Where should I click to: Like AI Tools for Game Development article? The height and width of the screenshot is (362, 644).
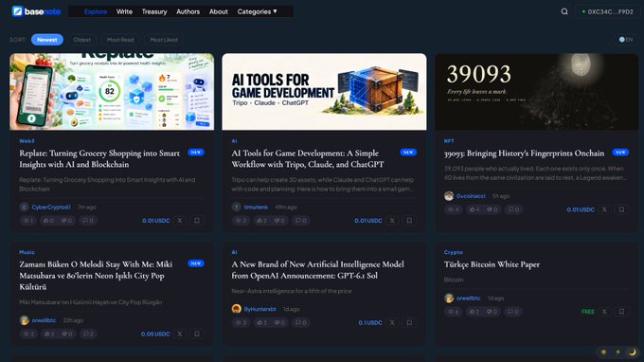coord(261,221)
